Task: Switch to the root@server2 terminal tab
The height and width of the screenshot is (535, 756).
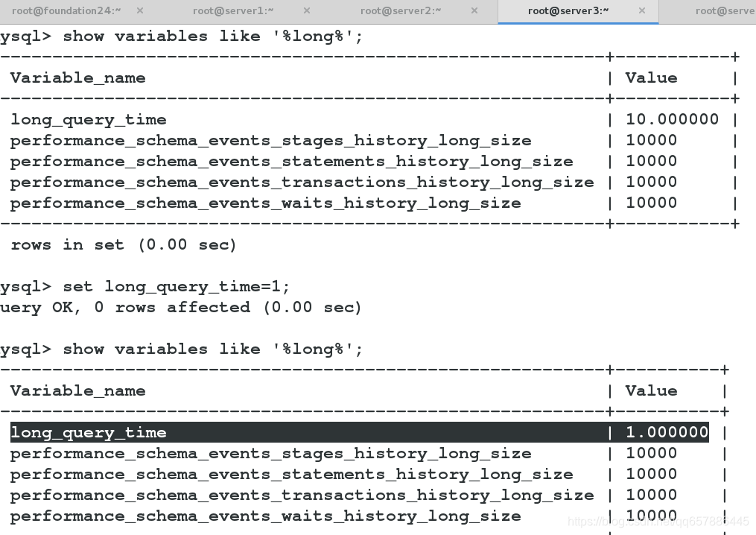Action: [x=401, y=10]
